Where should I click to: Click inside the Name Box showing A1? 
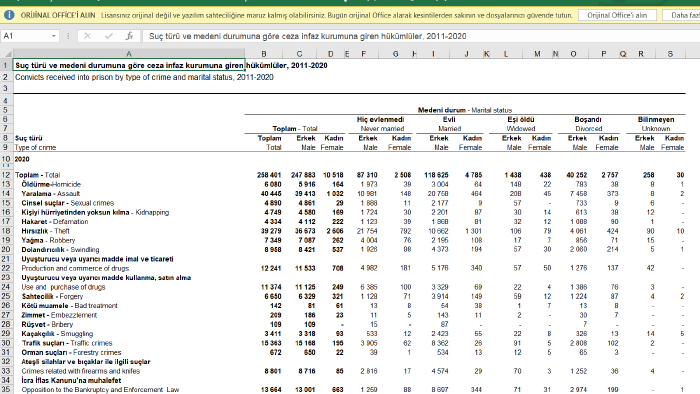coord(25,36)
